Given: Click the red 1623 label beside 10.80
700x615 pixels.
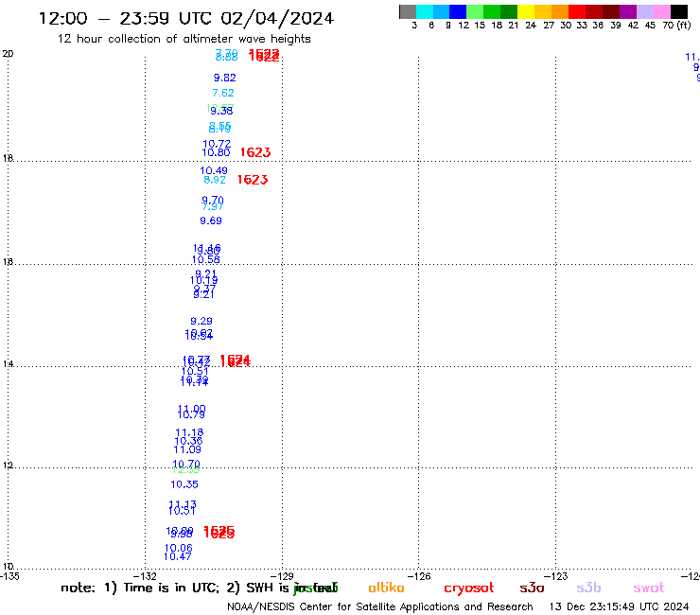Looking at the screenshot, I should 255,152.
